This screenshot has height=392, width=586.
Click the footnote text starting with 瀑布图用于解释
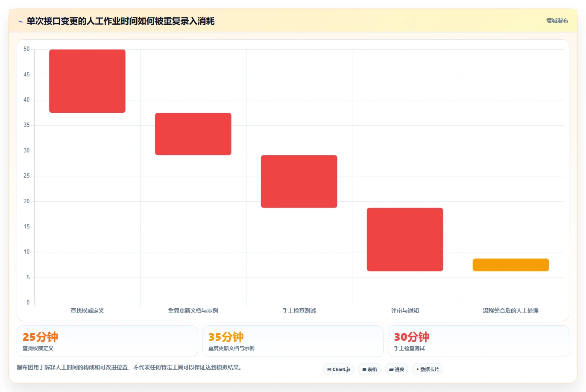tap(130, 367)
